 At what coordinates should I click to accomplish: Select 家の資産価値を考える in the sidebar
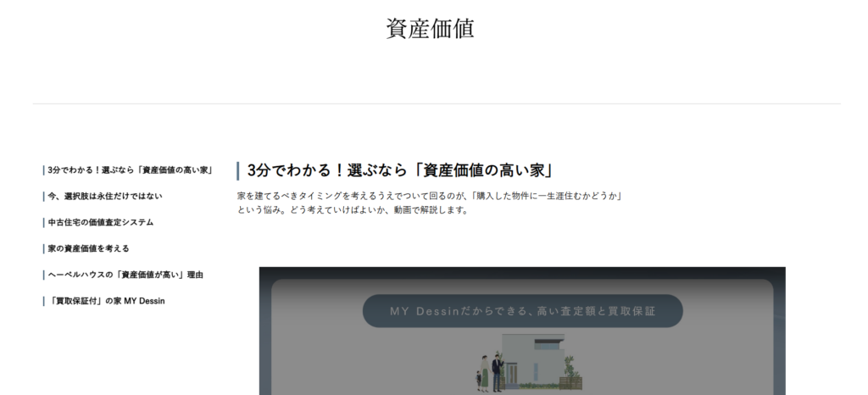point(89,249)
